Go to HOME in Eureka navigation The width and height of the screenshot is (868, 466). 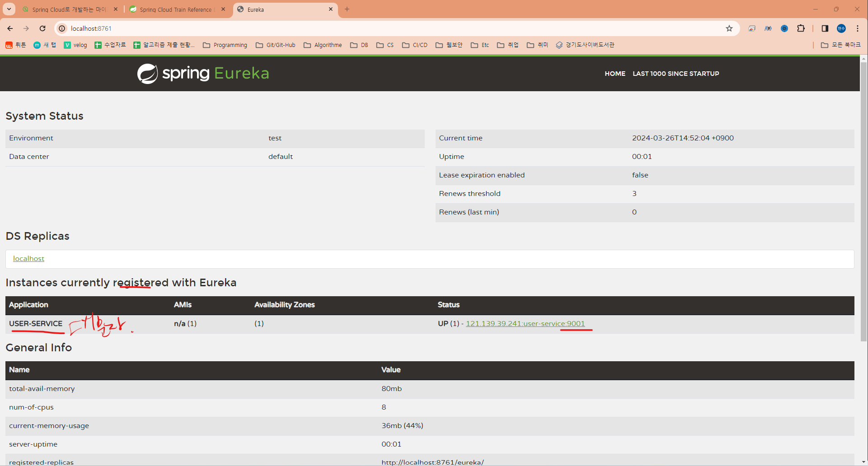tap(615, 74)
